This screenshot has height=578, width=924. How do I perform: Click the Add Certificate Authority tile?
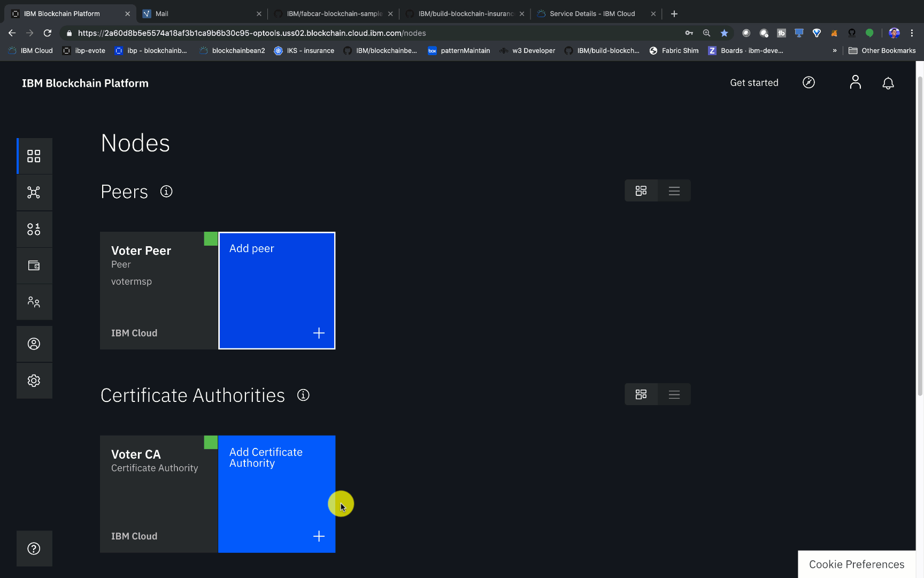277,494
